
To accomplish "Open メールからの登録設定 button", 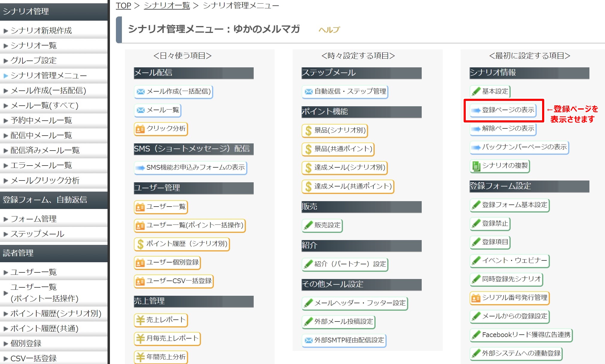I will pos(510,317).
